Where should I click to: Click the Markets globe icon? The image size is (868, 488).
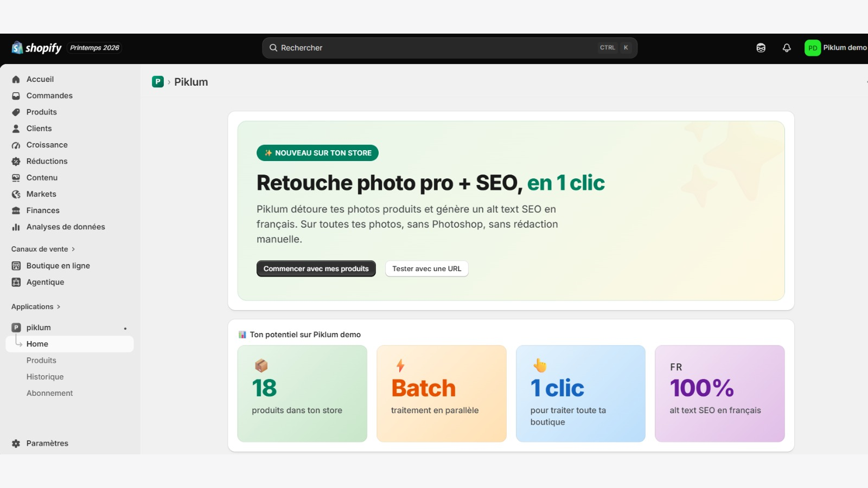click(x=16, y=194)
